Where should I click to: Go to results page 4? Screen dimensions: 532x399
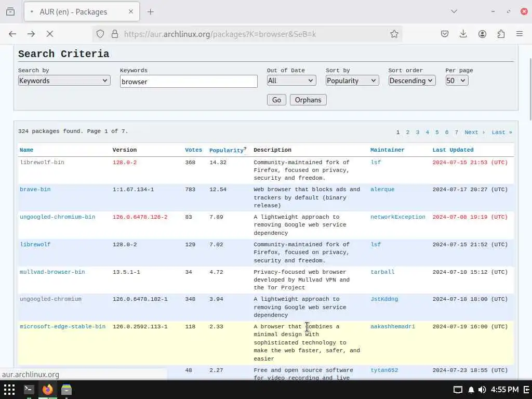pos(427,132)
